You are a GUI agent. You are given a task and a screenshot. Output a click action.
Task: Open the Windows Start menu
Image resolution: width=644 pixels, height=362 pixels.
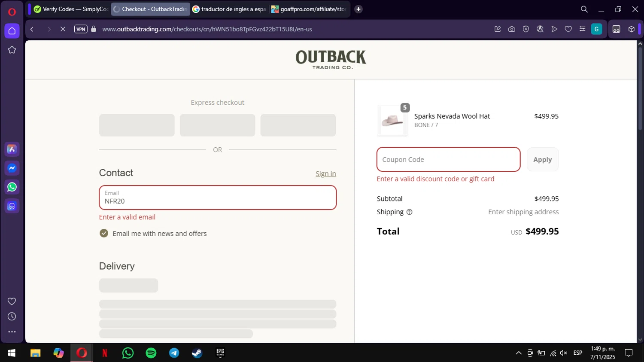(x=12, y=353)
